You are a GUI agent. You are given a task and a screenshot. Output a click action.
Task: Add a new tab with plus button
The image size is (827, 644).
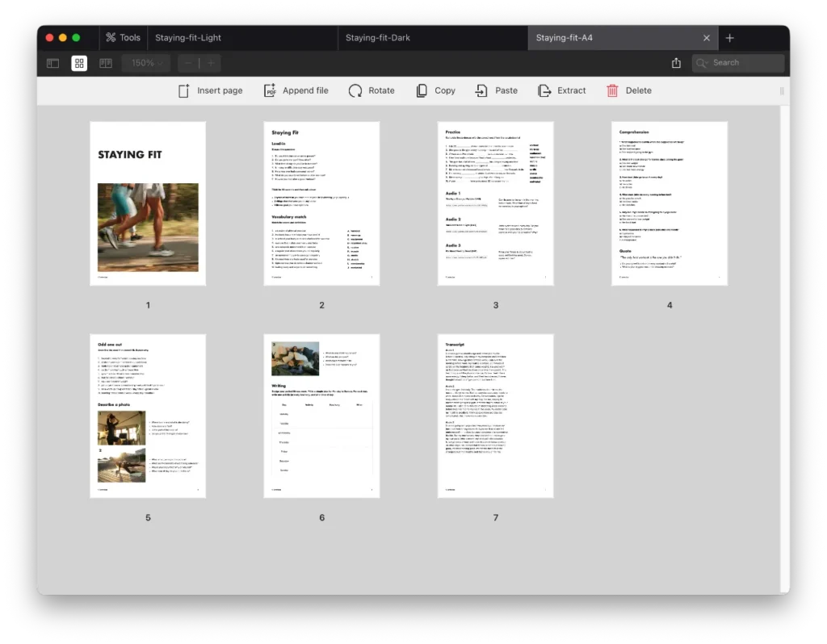coord(730,38)
